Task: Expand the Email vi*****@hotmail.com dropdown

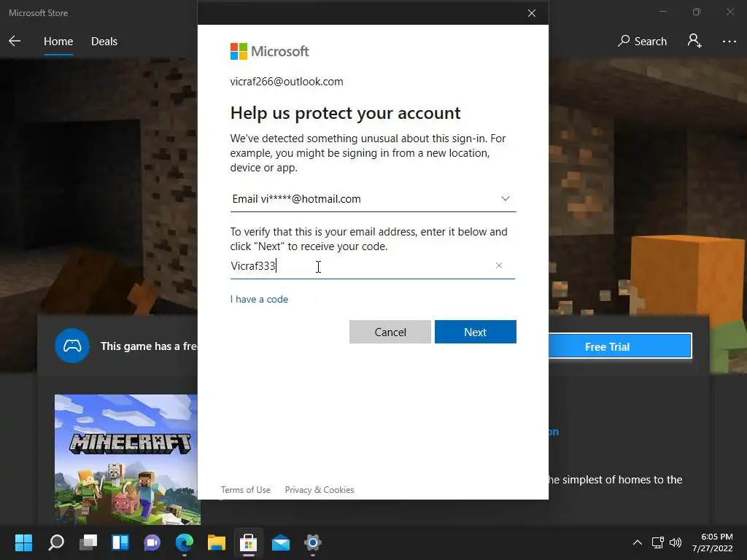Action: (x=373, y=199)
